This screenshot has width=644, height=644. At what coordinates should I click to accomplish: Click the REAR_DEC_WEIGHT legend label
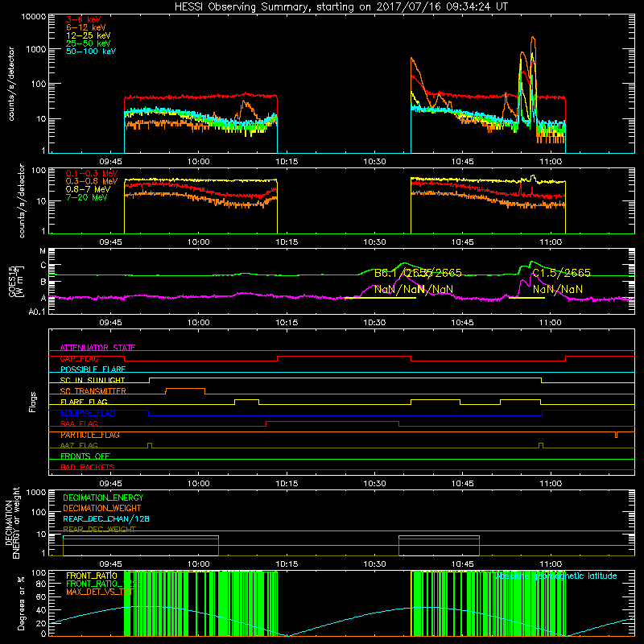pos(99,529)
